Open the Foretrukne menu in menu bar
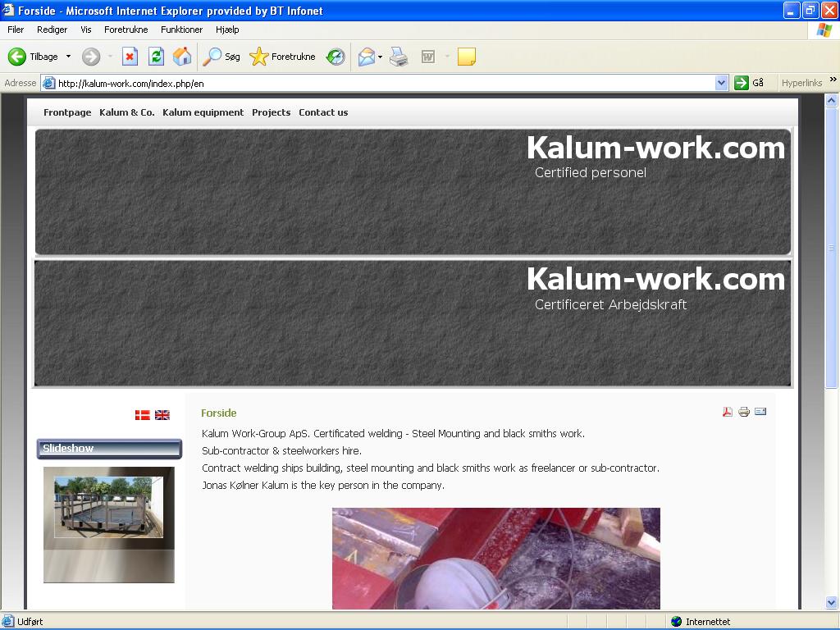 point(126,30)
